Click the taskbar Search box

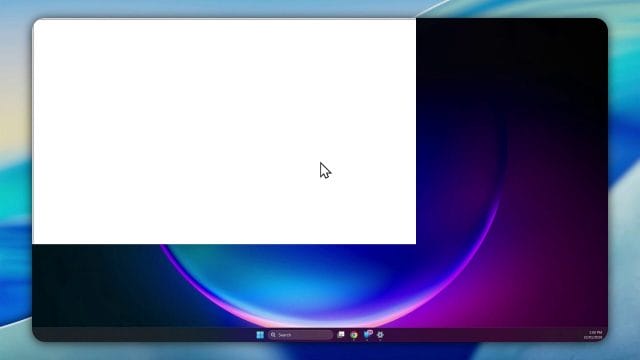(300, 335)
